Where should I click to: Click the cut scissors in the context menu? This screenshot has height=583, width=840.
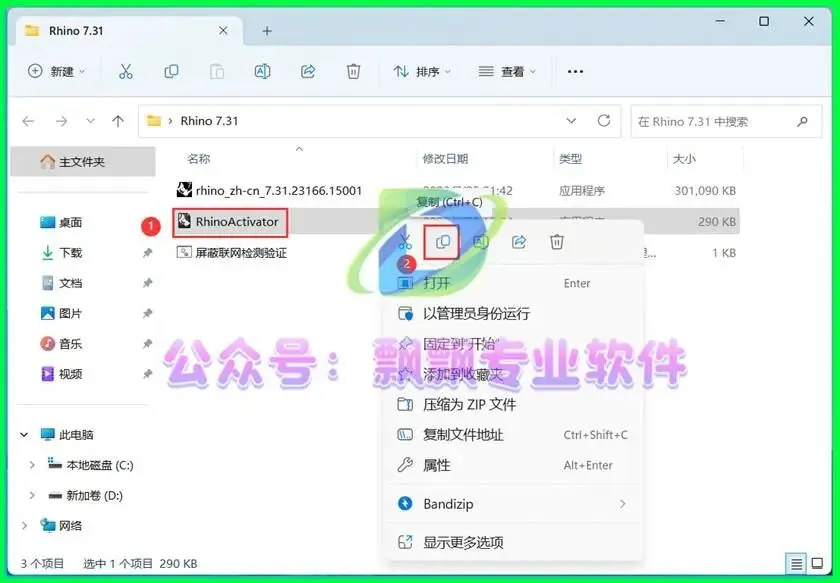(x=405, y=242)
